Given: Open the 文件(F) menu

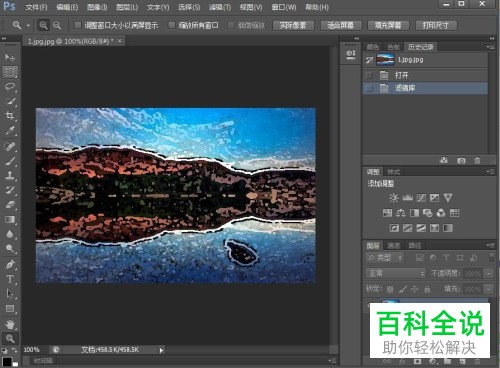Looking at the screenshot, I should tap(36, 7).
